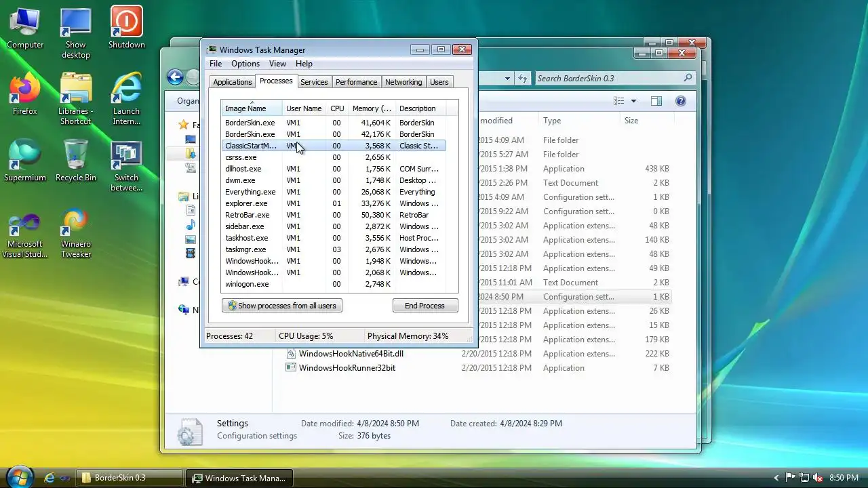This screenshot has height=488, width=868.
Task: Click the red Shutdown desktop icon
Action: click(x=127, y=28)
